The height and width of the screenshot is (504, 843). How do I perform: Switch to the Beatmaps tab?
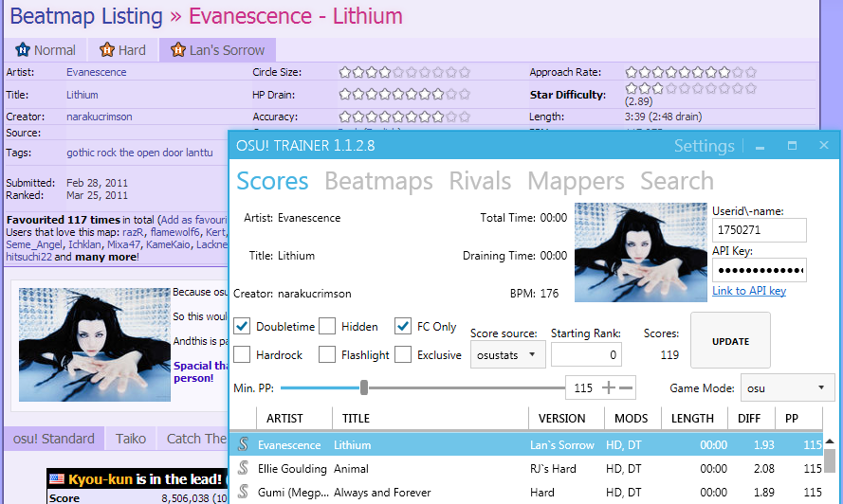pyautogui.click(x=378, y=181)
